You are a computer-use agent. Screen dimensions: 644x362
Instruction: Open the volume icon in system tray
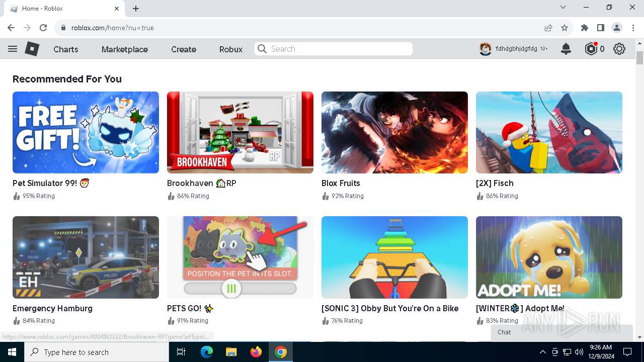coord(579,352)
